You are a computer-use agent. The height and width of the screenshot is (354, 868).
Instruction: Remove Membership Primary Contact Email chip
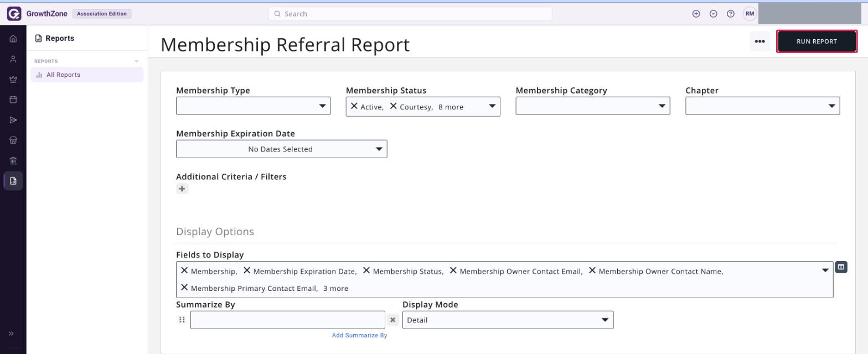click(x=184, y=288)
